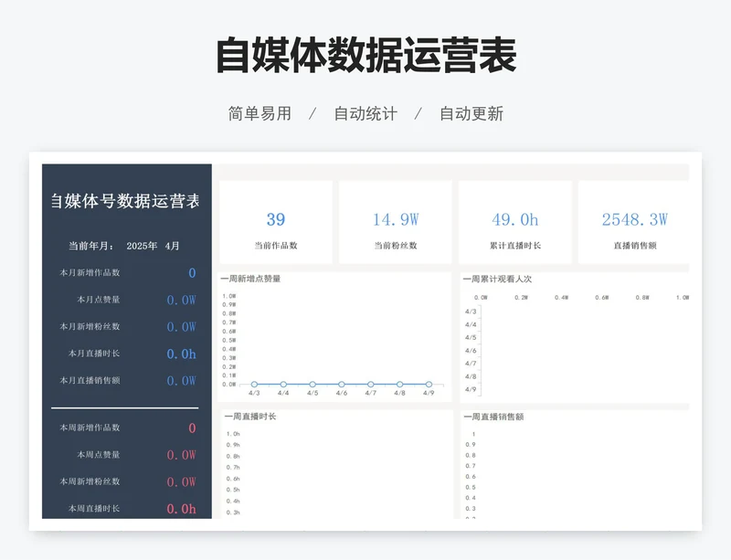Click the 1.0h axis label in 一周直播时长 chart
The width and height of the screenshot is (731, 560).
tap(233, 434)
